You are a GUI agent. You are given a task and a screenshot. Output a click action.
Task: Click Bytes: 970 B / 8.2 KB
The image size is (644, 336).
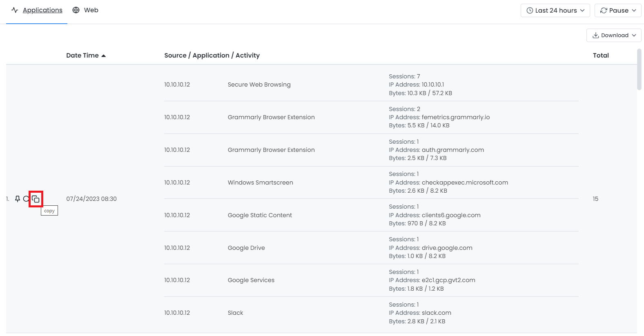pyautogui.click(x=417, y=223)
